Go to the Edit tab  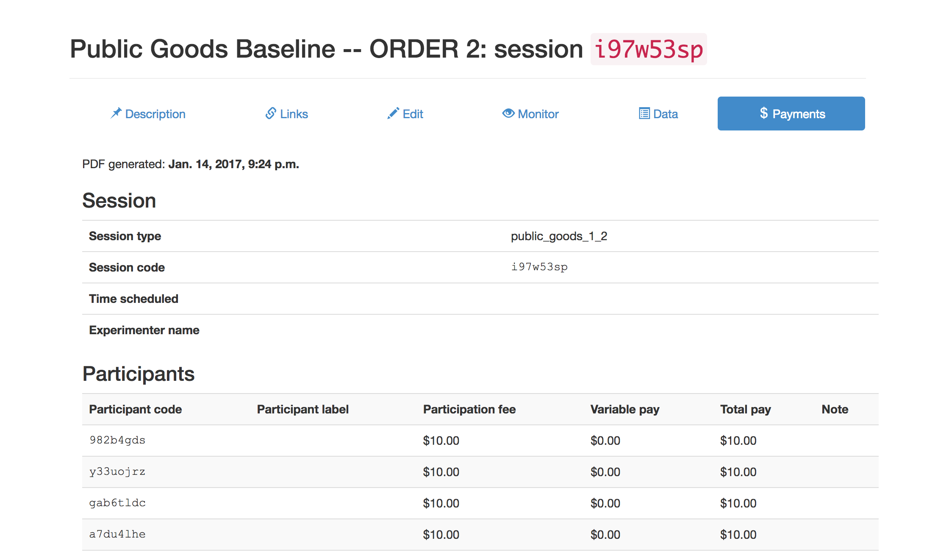click(x=413, y=114)
